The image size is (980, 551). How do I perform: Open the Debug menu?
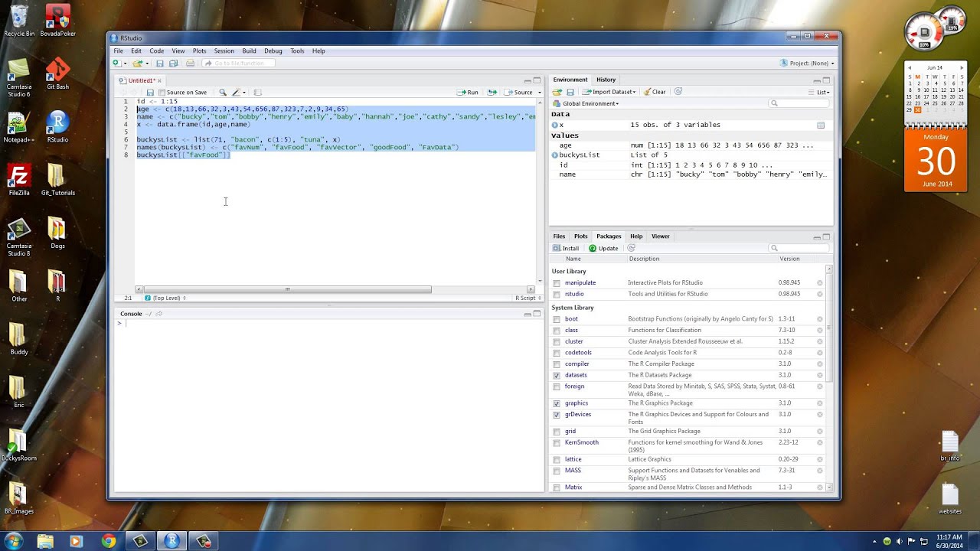[x=273, y=51]
